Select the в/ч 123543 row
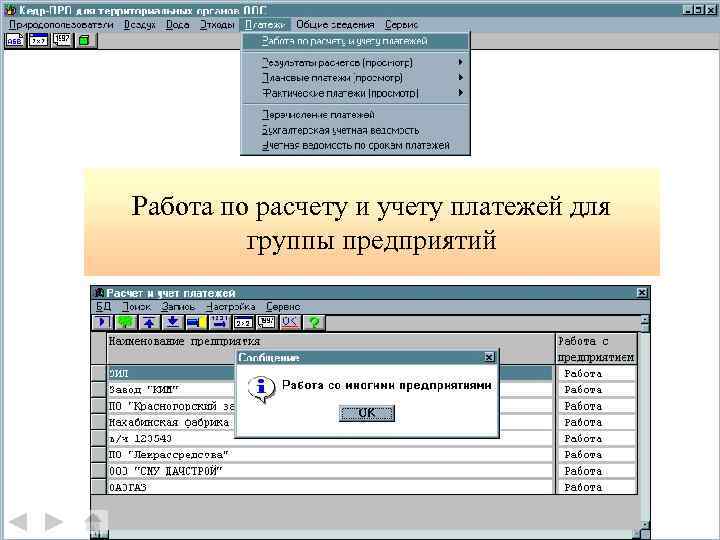This screenshot has width=720, height=540. pyautogui.click(x=330, y=439)
